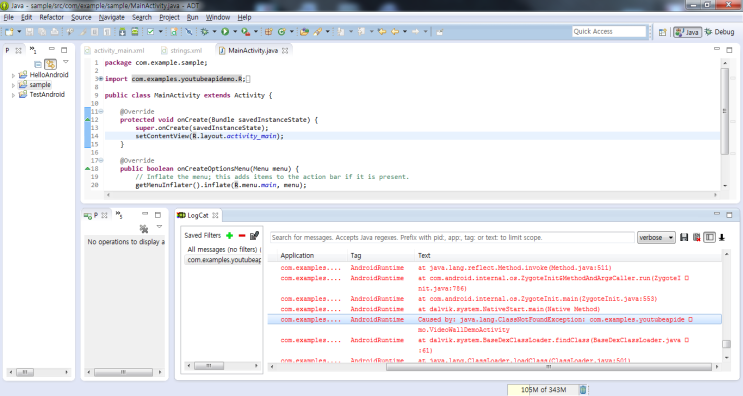Click the scroll lock down-arrow LogCat icon
This screenshot has width=743, height=396.
click(722, 237)
